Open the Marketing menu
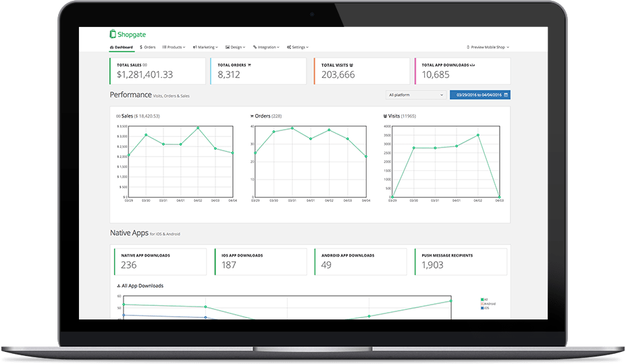This screenshot has height=364, width=626. pos(205,47)
